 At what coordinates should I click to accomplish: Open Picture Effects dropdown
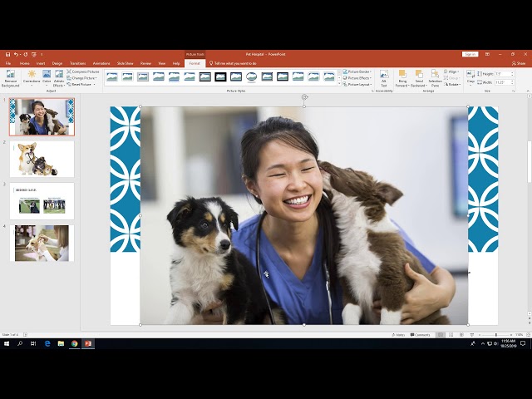pyautogui.click(x=357, y=78)
